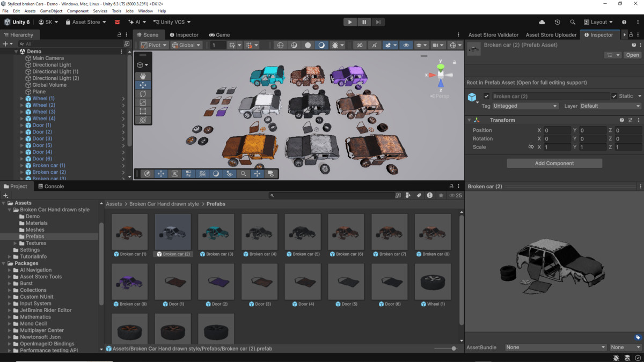Click the Open prefab button

tap(632, 55)
